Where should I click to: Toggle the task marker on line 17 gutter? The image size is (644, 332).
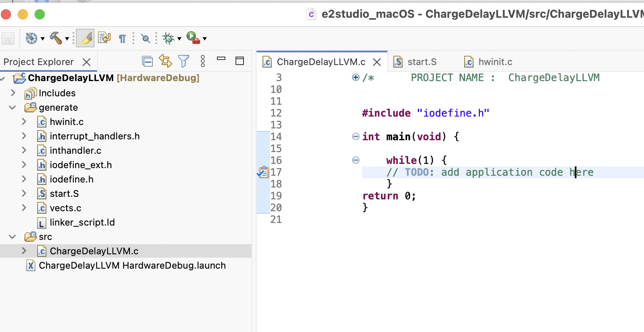click(x=262, y=172)
